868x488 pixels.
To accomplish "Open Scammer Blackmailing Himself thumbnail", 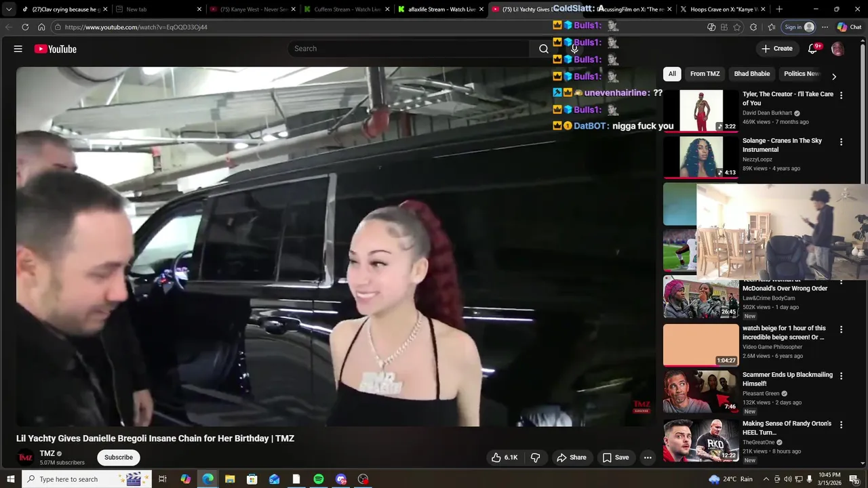I will 701,392.
